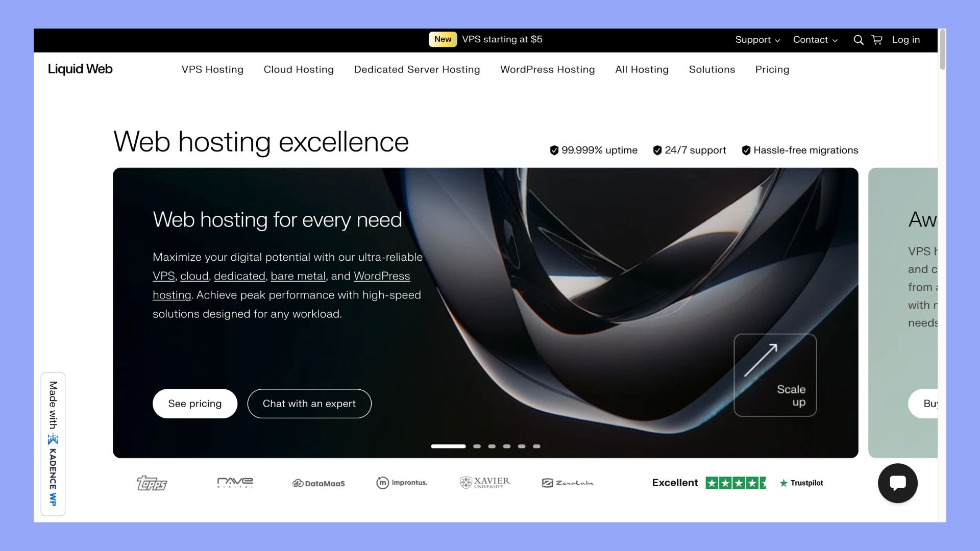Click Chat with an expert

coord(309,404)
